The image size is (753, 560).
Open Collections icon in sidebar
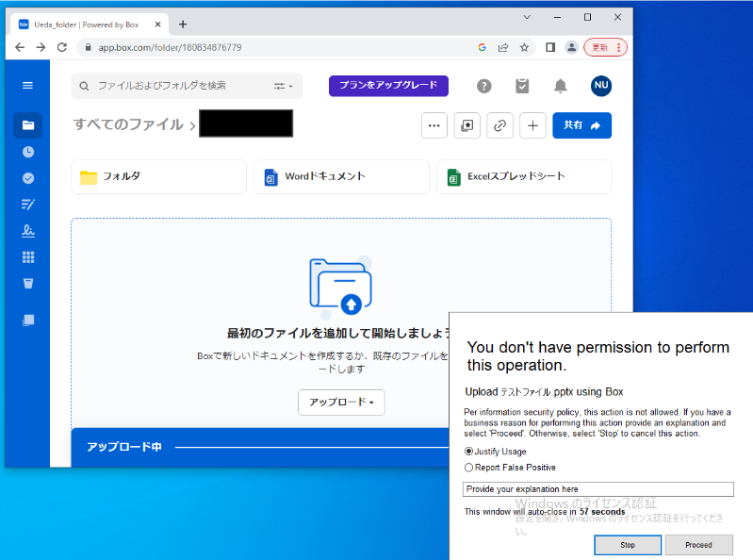tap(28, 321)
